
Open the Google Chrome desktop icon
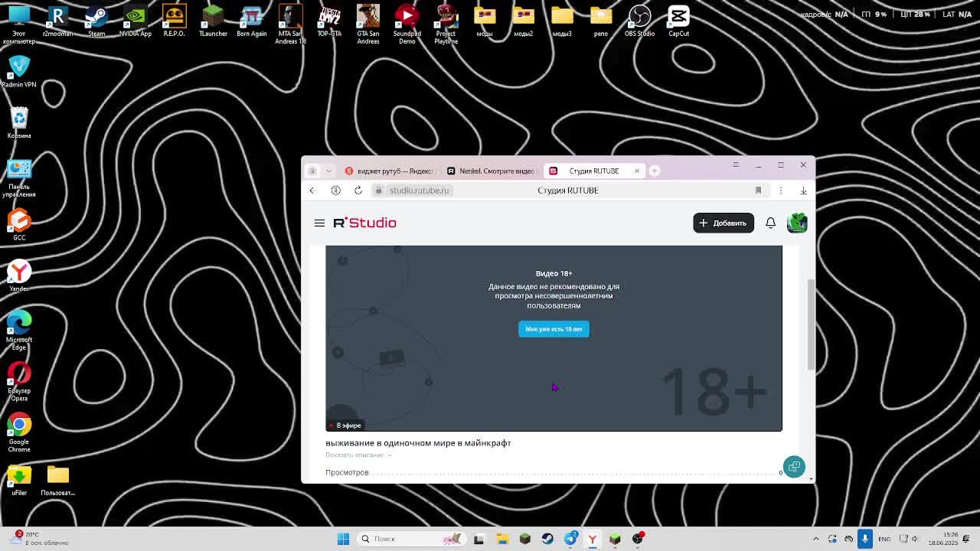19,432
